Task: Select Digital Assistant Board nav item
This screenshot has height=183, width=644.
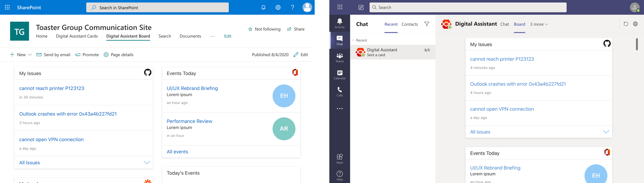Action: (128, 36)
